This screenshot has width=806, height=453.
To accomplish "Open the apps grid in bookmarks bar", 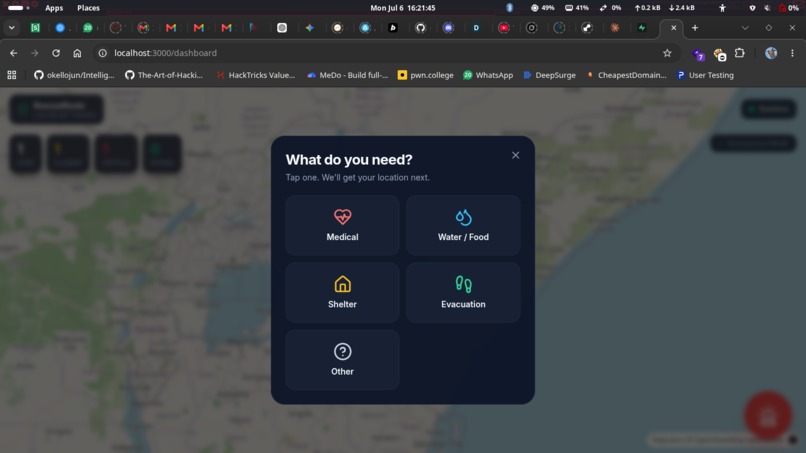I will (12, 75).
